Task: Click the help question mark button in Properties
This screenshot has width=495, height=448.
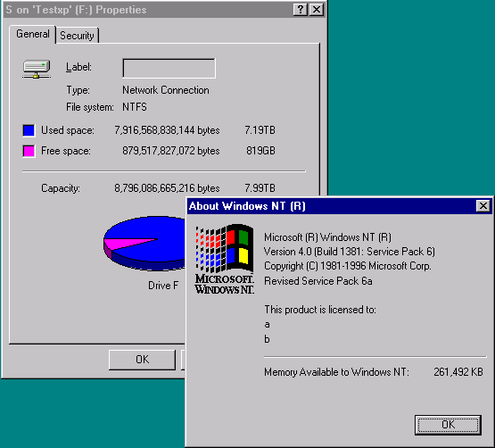Action: pyautogui.click(x=301, y=10)
